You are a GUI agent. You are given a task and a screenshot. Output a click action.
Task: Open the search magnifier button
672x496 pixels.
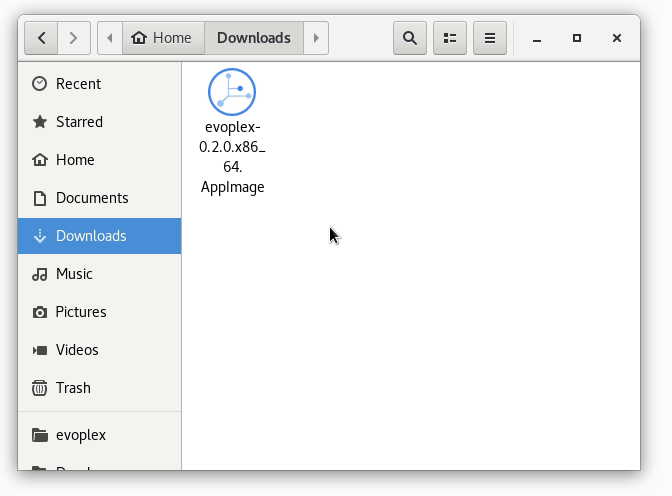pos(410,38)
